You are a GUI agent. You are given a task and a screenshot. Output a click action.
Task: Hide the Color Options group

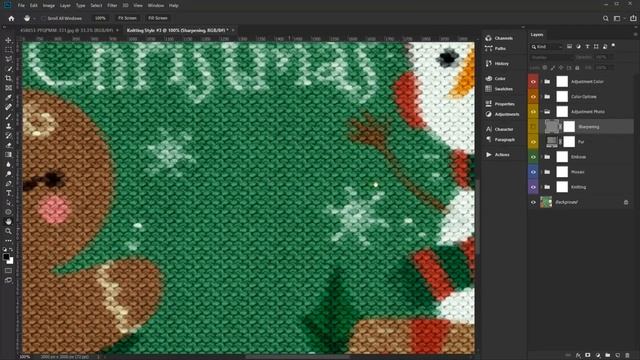point(533,97)
